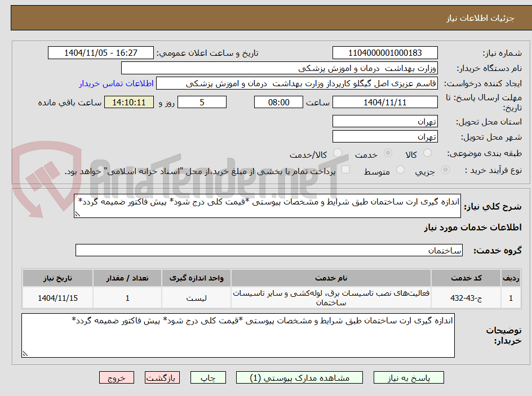Image resolution: width=532 pixels, height=396 pixels.
Task: Click the نوع فرآیند خرید label
Action: [493, 170]
